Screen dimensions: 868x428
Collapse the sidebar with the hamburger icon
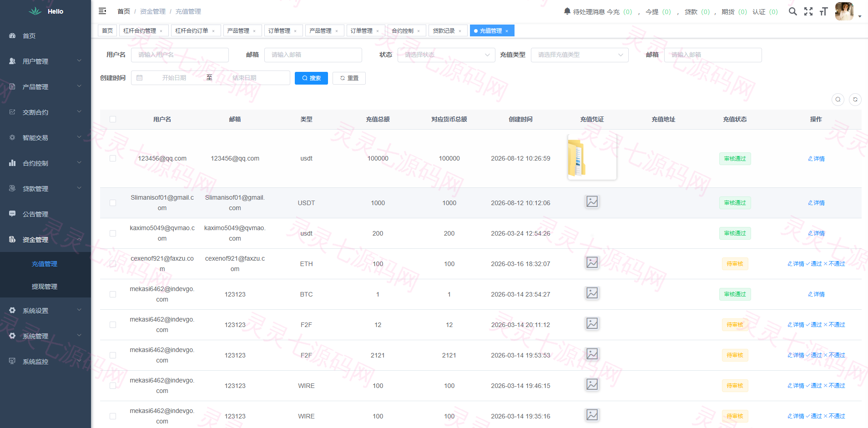(x=102, y=11)
